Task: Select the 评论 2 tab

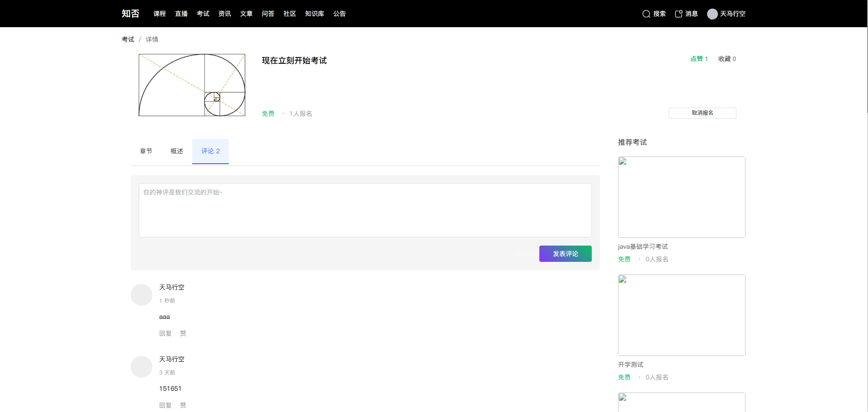Action: coord(210,151)
